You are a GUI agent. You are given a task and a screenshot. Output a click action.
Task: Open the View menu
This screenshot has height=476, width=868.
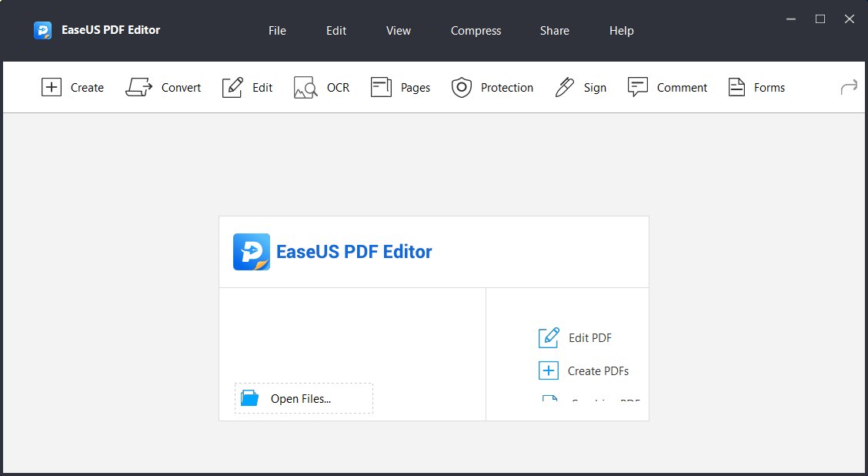tap(399, 31)
